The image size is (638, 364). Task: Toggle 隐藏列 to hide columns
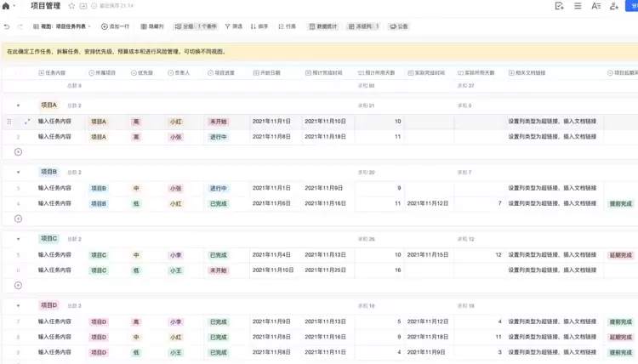click(152, 26)
